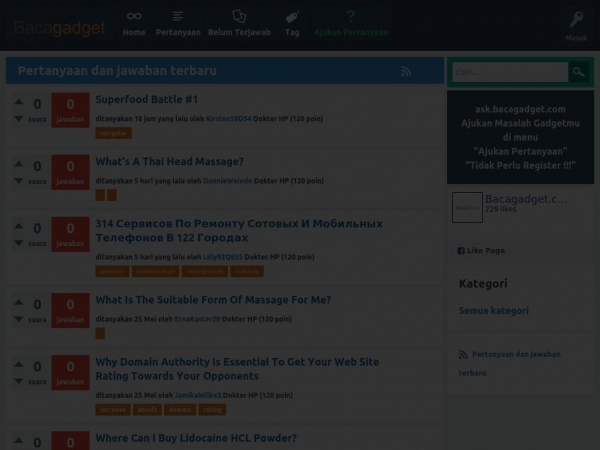Open the Tag page
Image resolution: width=600 pixels, height=450 pixels.
292,24
